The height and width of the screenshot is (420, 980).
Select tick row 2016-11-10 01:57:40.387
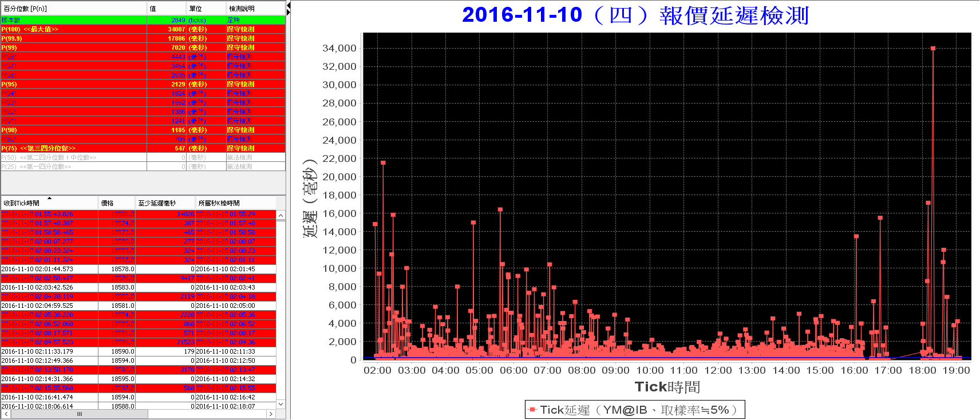point(139,223)
